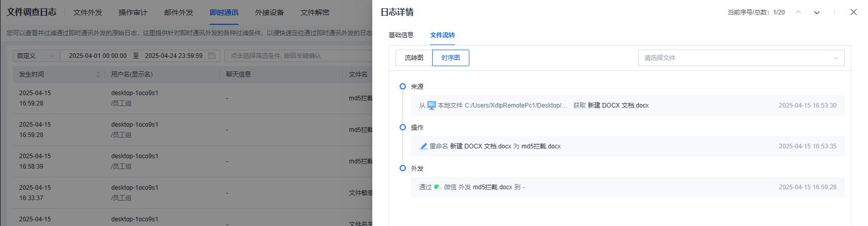Switch to the 邮件外发 tab
868x226 pixels.
tap(179, 12)
